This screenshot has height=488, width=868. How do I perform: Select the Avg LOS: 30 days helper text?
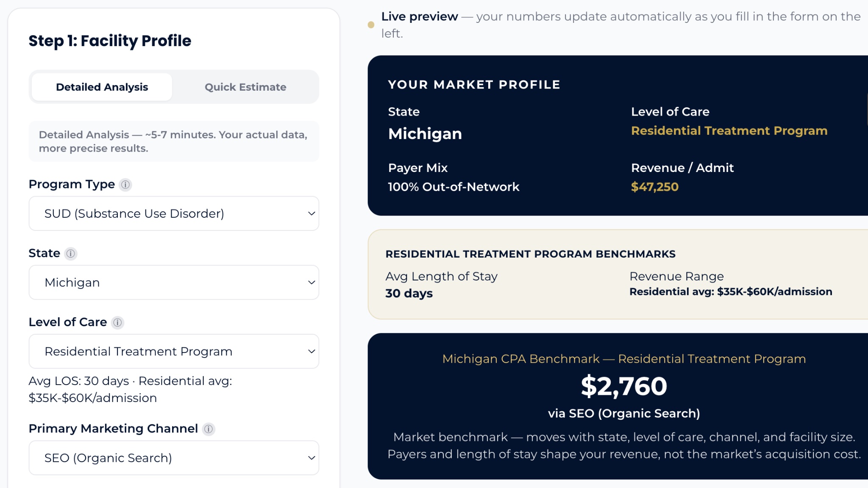[130, 389]
